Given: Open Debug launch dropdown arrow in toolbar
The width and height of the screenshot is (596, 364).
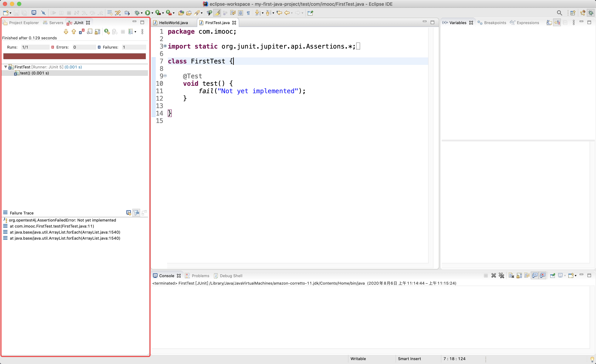Looking at the screenshot, I should tap(142, 13).
